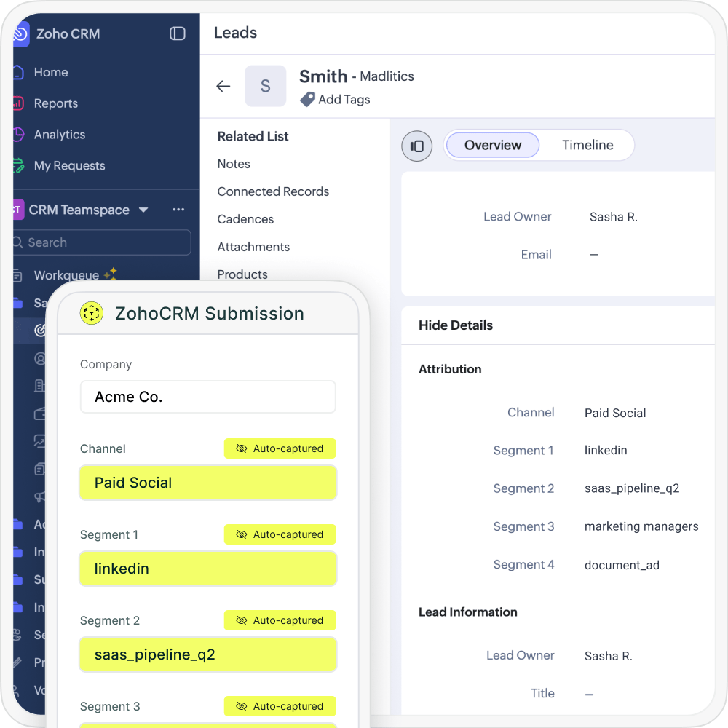The image size is (728, 728).
Task: Open Cadences in the Related List
Action: coord(245,219)
